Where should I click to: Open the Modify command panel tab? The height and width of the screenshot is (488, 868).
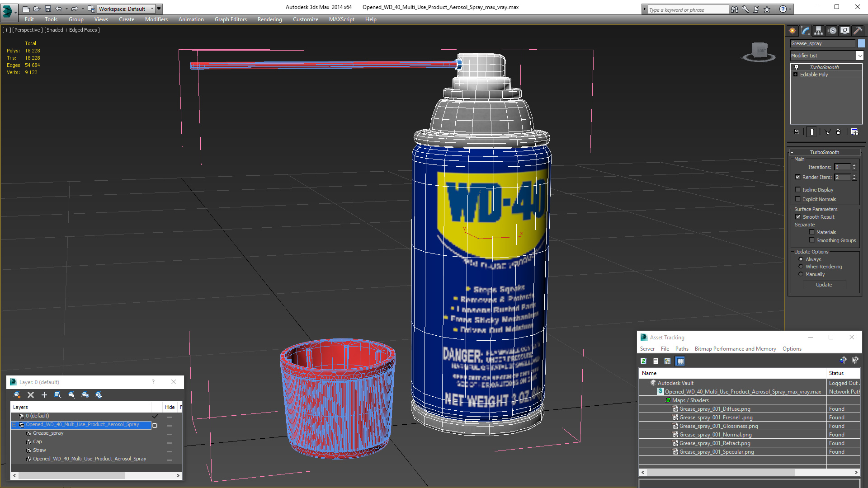805,31
